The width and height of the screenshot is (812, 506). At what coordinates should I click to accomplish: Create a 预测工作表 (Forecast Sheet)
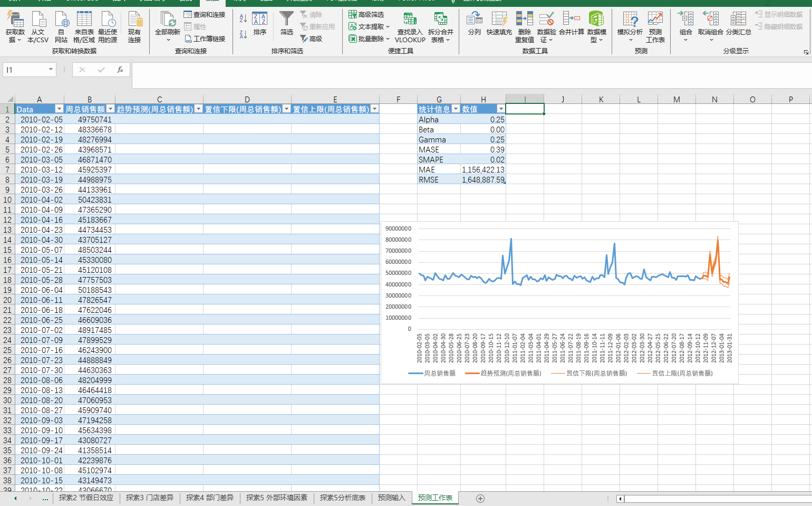pyautogui.click(x=655, y=27)
